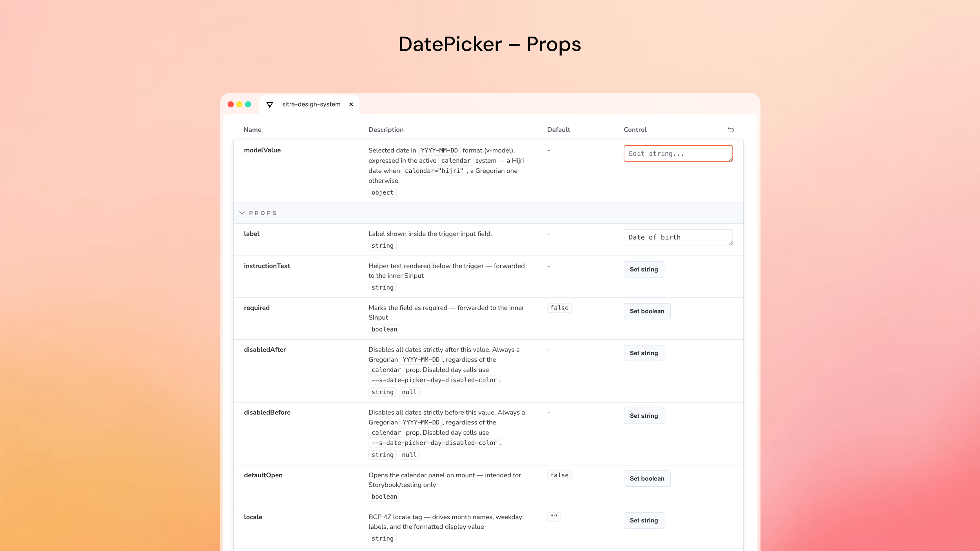Click the modelValue prop name
Viewport: 980px width, 551px height.
point(262,150)
